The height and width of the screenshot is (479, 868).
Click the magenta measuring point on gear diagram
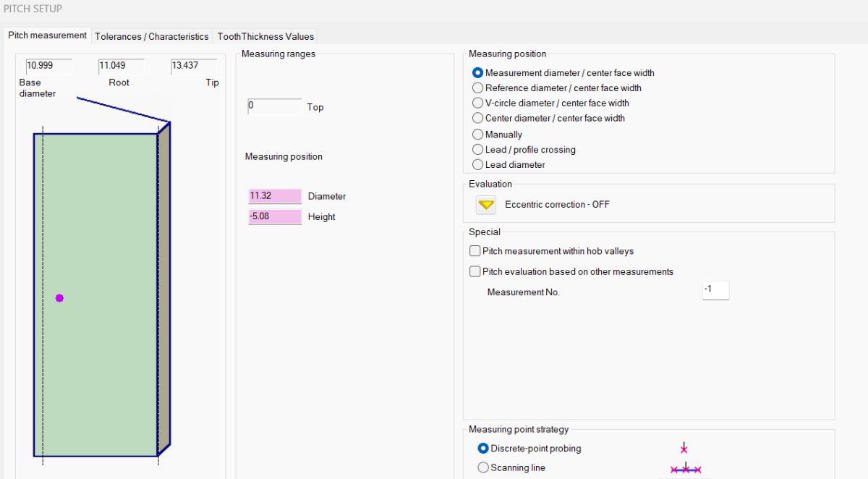[59, 298]
